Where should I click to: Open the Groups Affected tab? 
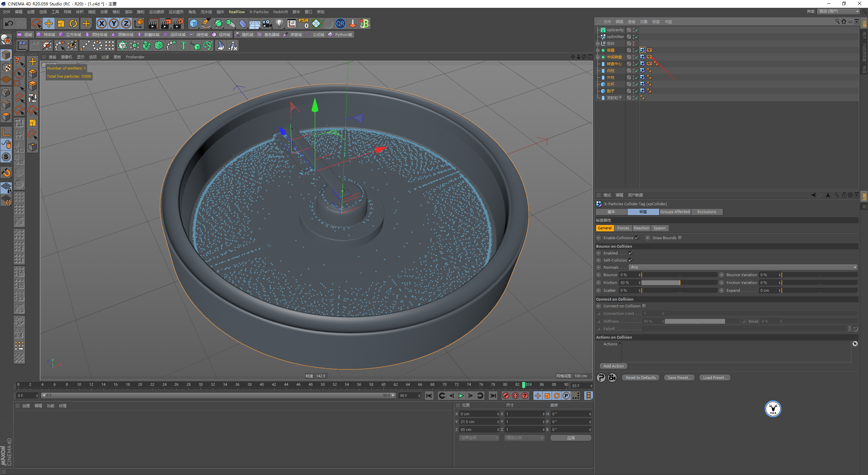tap(675, 212)
